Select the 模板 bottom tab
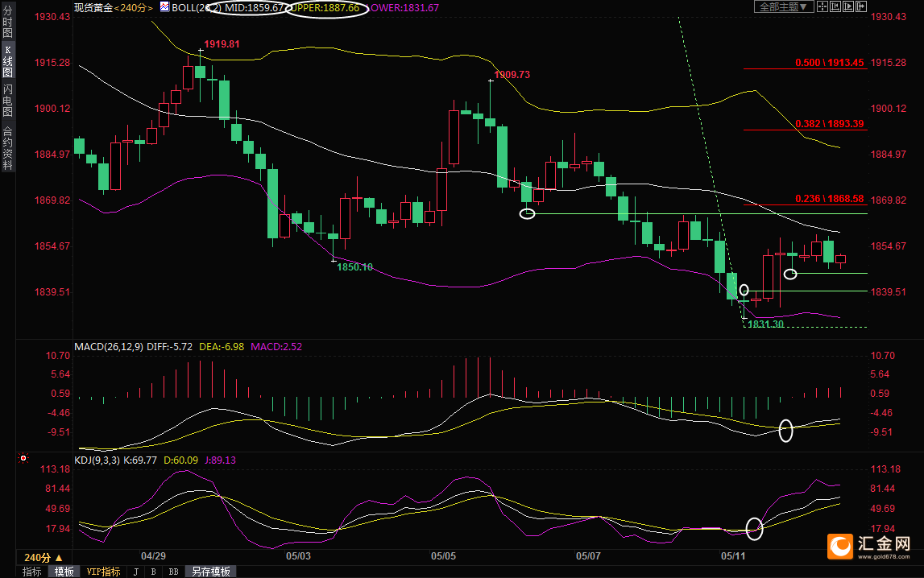 (64, 572)
